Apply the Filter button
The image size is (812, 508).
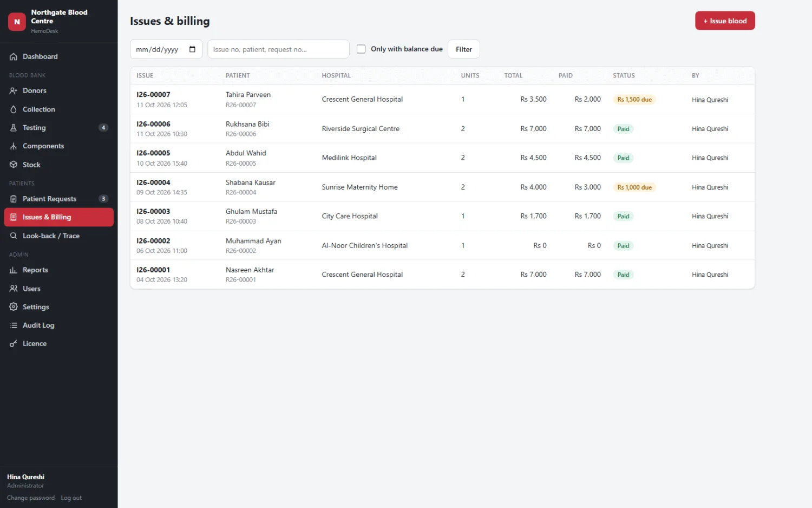point(464,49)
